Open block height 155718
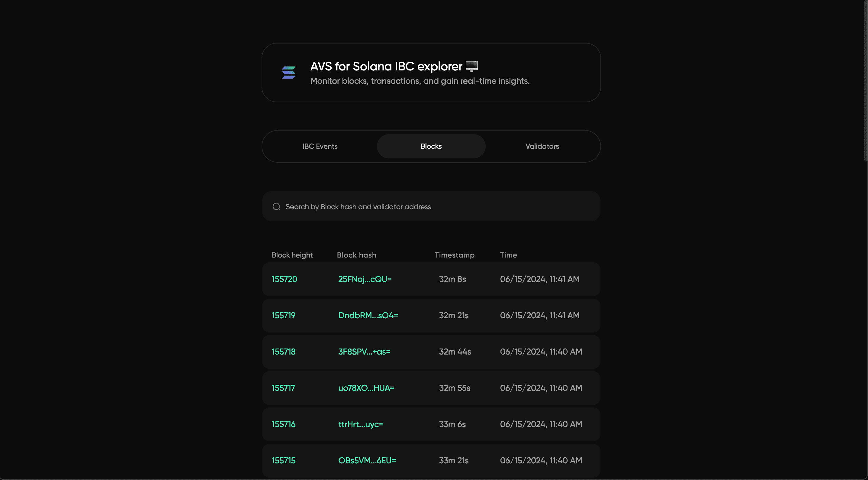This screenshot has height=480, width=868. [283, 352]
